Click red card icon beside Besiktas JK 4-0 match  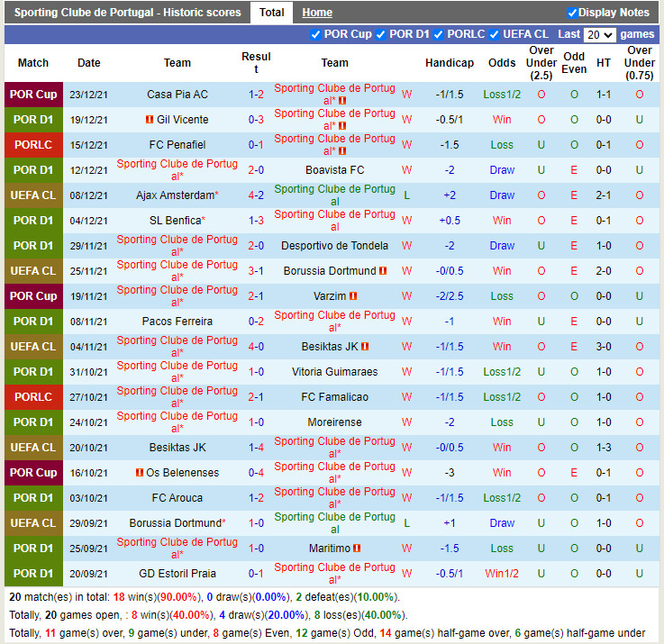coord(365,347)
